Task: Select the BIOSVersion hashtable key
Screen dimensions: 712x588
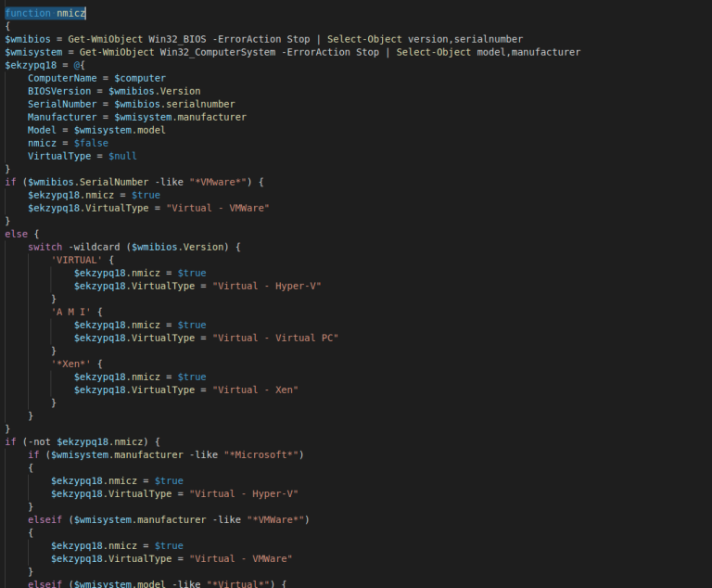Action: (x=59, y=91)
